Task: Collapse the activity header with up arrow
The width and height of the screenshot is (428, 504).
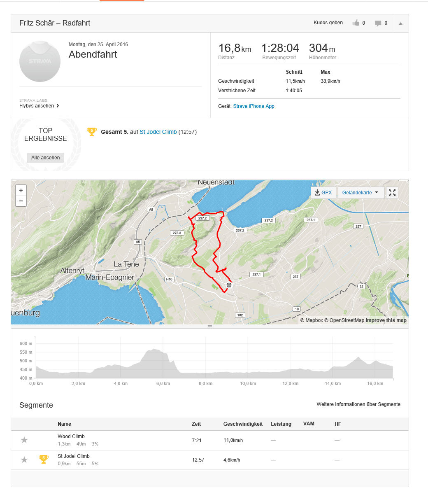Action: 400,23
